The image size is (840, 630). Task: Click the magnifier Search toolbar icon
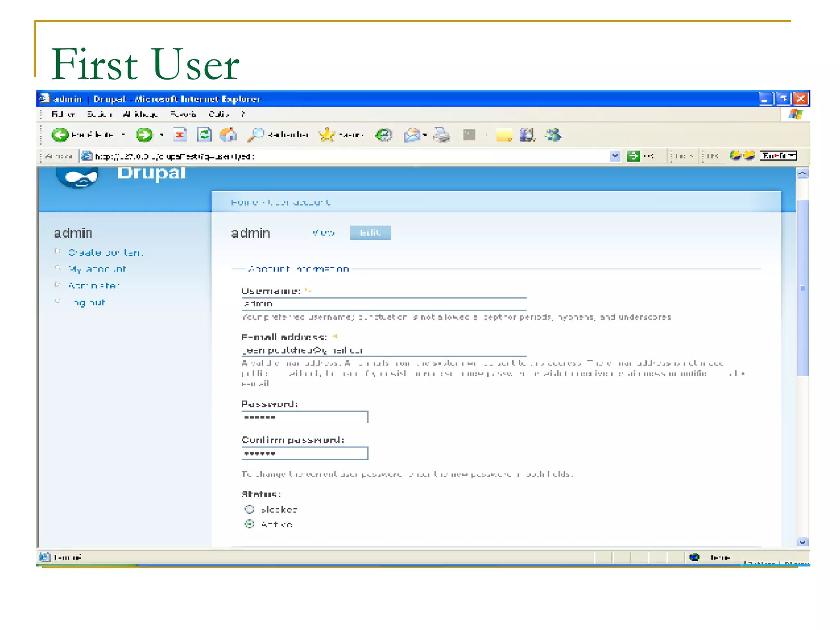pyautogui.click(x=256, y=135)
